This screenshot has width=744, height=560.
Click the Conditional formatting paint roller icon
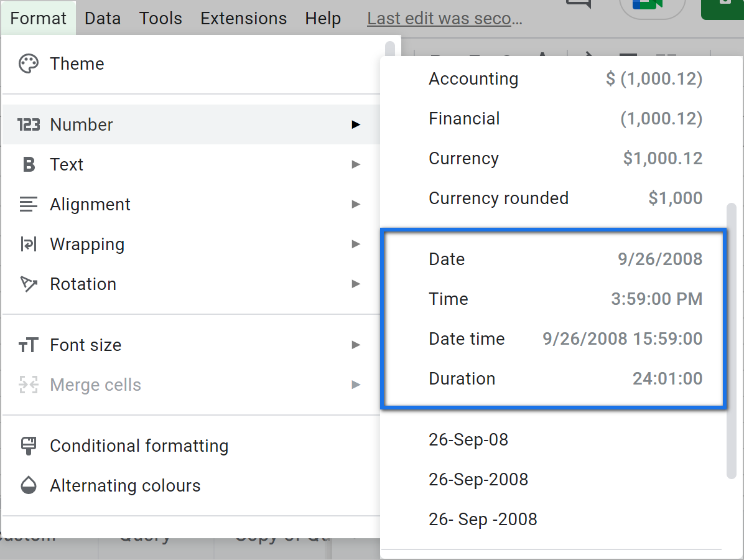coord(29,446)
